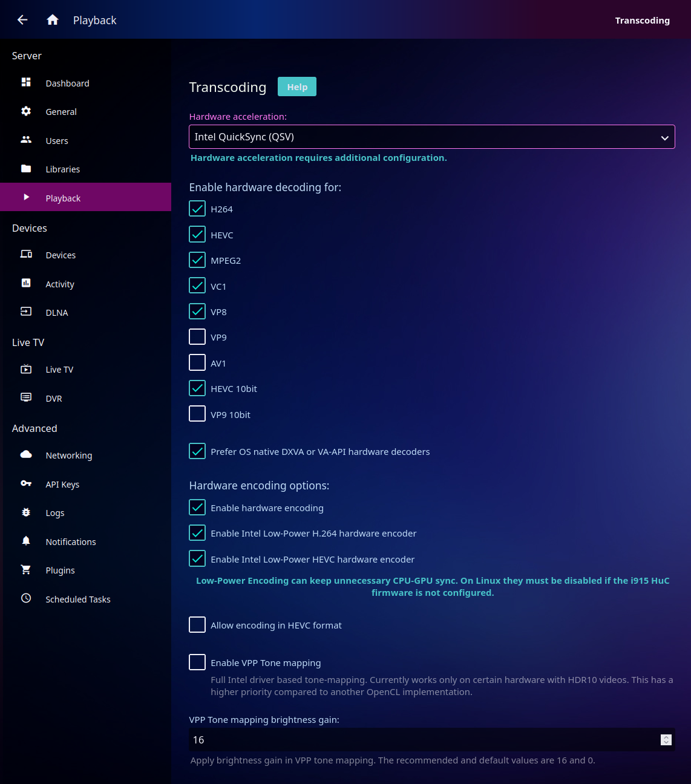Enable VP9 hardware decoding checkbox
The image size is (691, 784).
pyautogui.click(x=197, y=337)
